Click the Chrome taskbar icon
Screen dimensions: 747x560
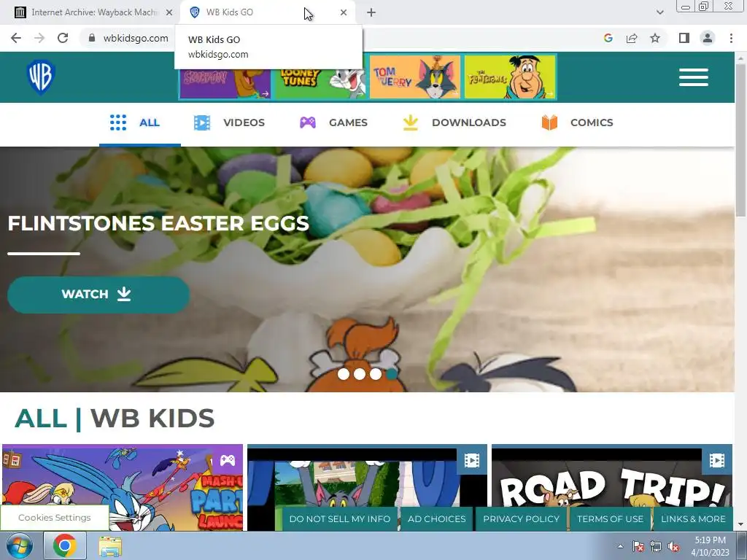coord(64,545)
